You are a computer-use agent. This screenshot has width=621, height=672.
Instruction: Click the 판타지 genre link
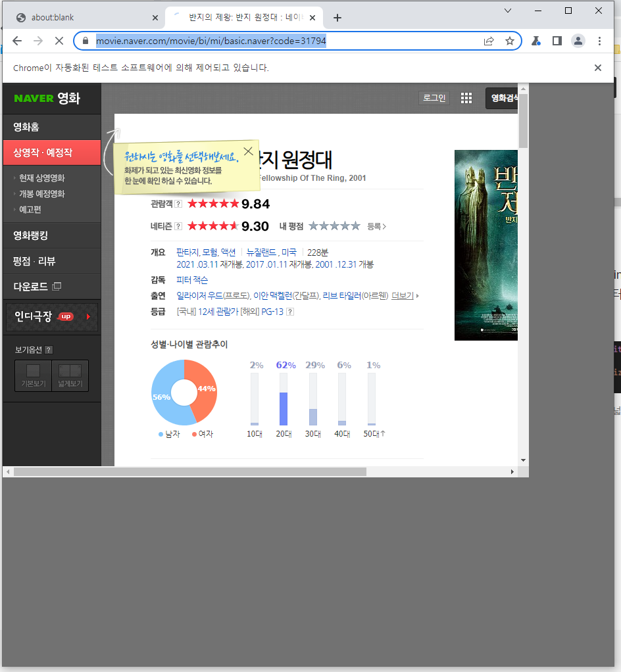[x=187, y=252]
